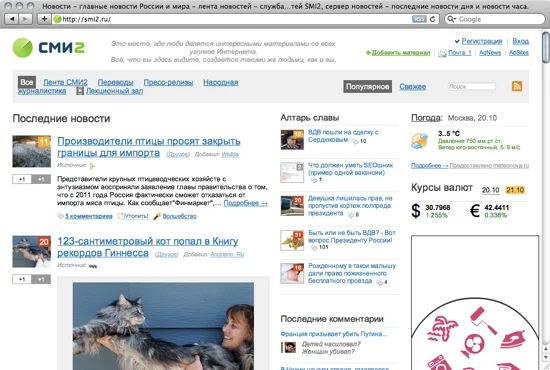Click the poultry article thumbnail image
Viewport: 550px width, 370px height.
tap(32, 151)
